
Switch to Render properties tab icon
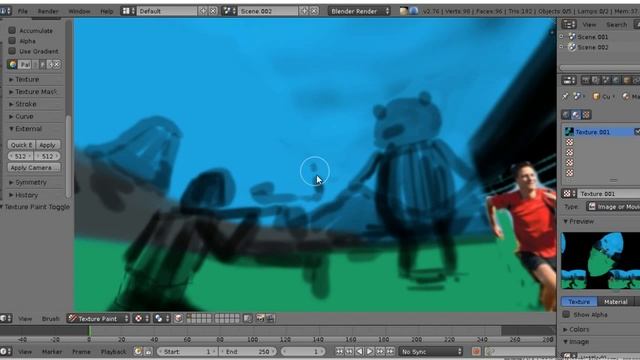pos(585,80)
